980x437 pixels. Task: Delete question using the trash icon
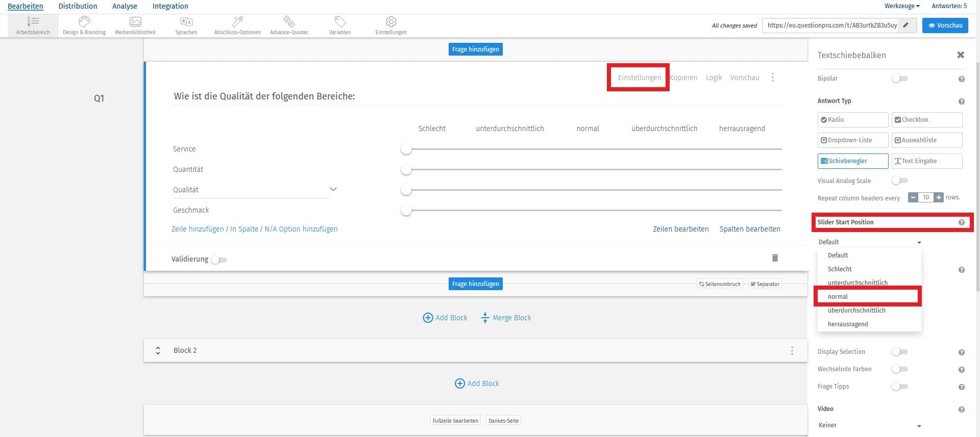775,258
